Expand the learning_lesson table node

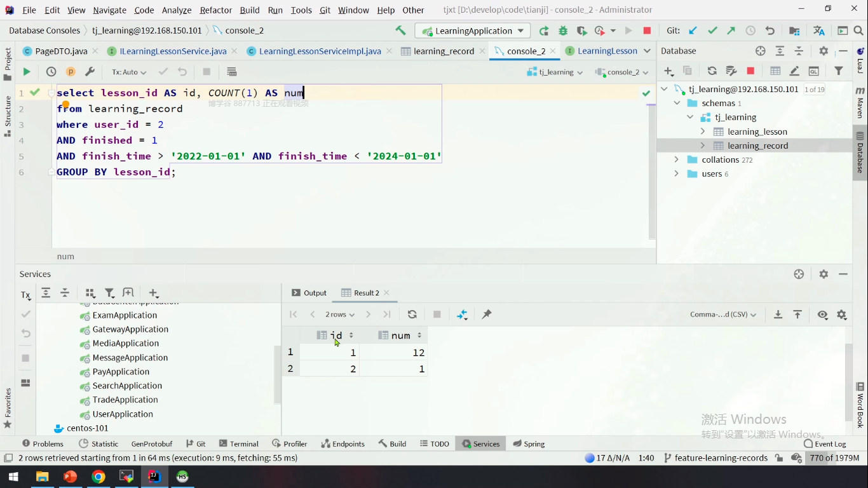click(703, 132)
